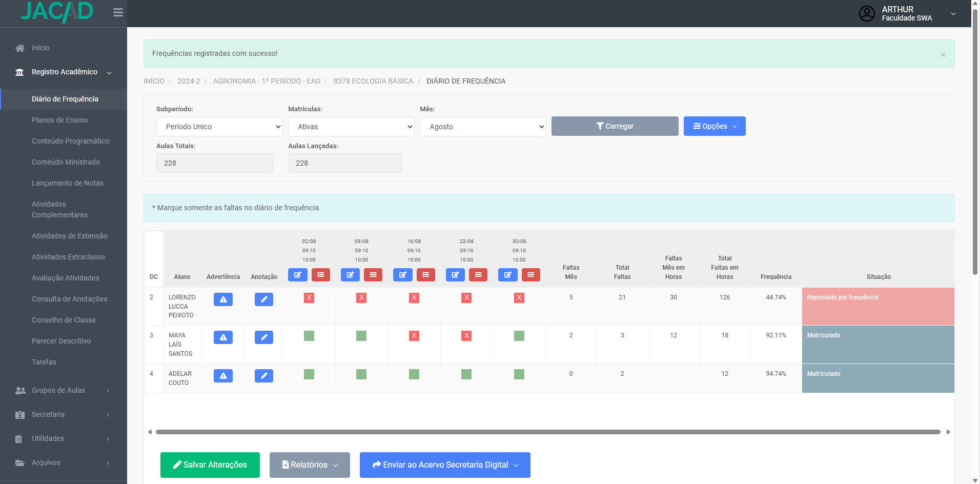
Task: Toggle Lorenzo's absence on 16/08
Action: click(414, 298)
